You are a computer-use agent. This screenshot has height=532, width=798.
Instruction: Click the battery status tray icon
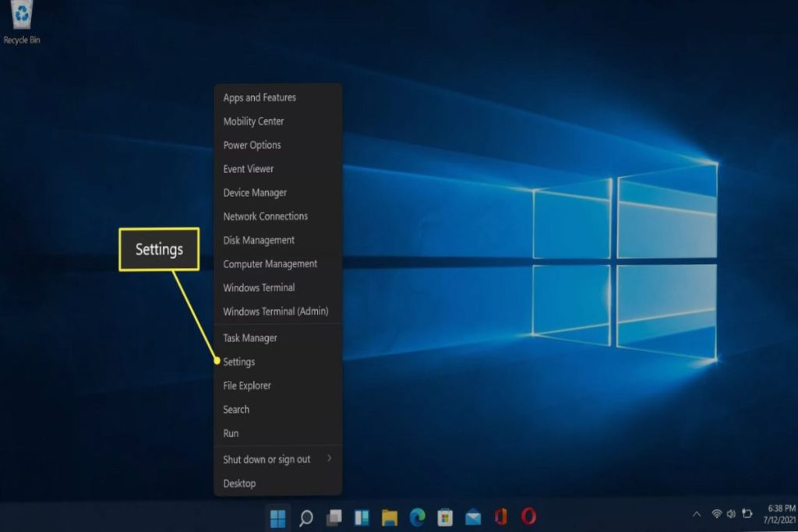(747, 513)
